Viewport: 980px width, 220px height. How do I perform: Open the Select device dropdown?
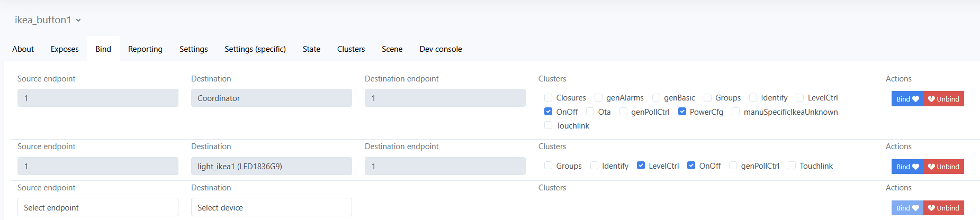[x=271, y=207]
